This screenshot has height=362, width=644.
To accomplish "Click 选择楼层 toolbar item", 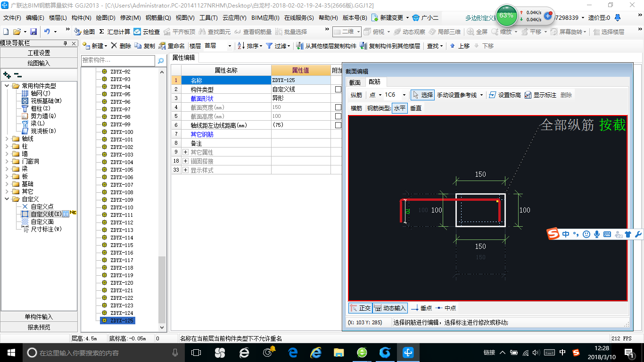I will 609,32.
